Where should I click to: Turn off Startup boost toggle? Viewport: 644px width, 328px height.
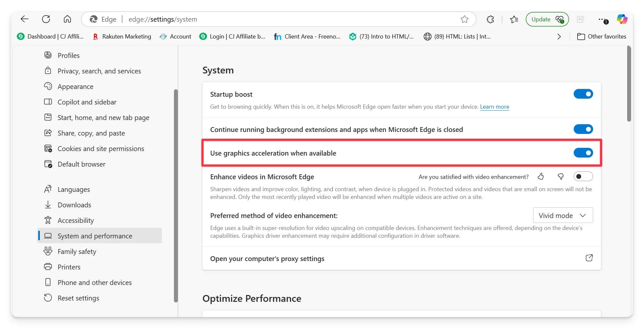pyautogui.click(x=583, y=94)
